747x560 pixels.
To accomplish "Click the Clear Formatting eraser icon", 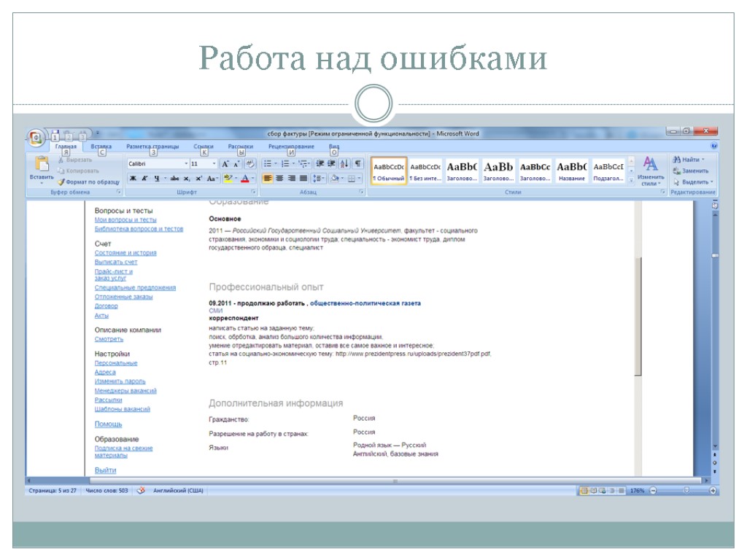I will point(250,164).
